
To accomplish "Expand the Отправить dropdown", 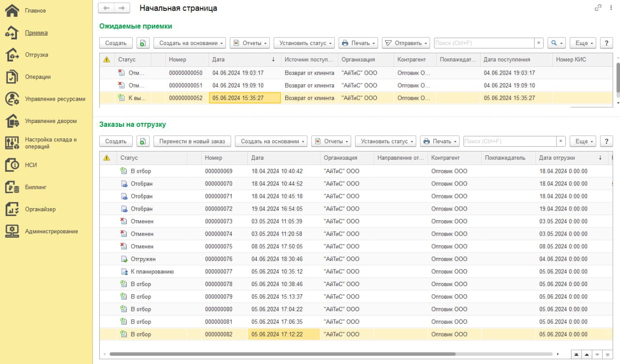I will point(405,43).
